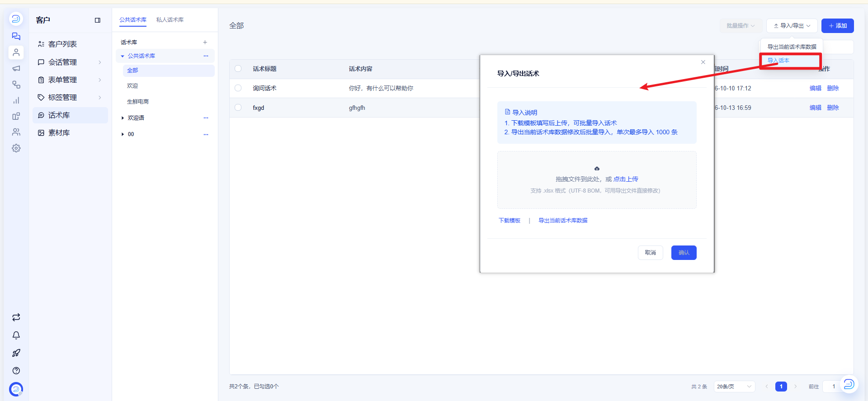Switch to 公共话术库 tab
Viewport: 868px width, 401px height.
click(x=133, y=20)
